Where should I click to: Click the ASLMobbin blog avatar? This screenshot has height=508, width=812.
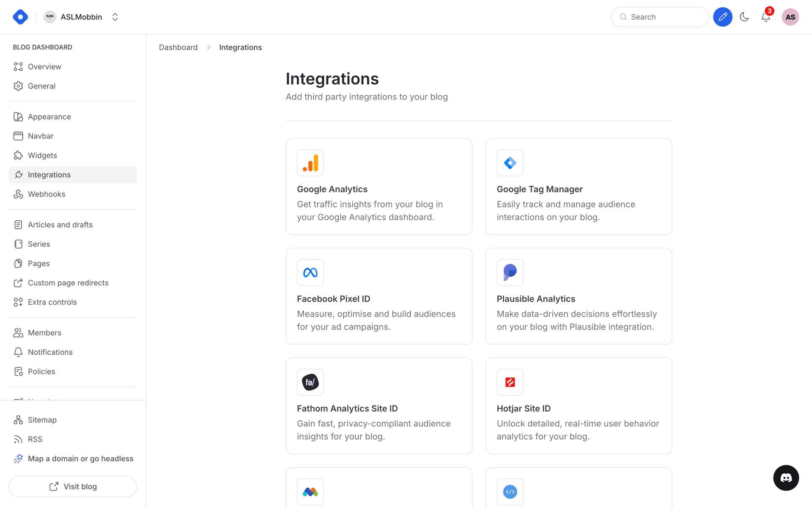pyautogui.click(x=50, y=17)
